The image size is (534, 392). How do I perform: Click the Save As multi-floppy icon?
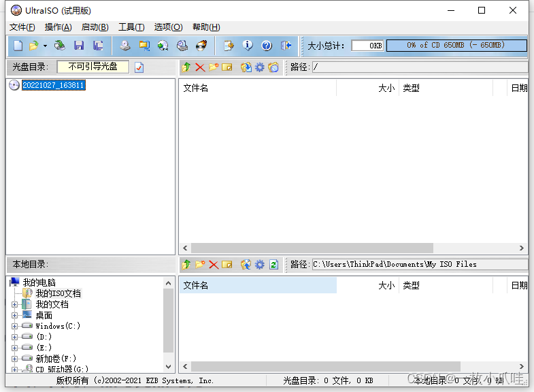98,46
